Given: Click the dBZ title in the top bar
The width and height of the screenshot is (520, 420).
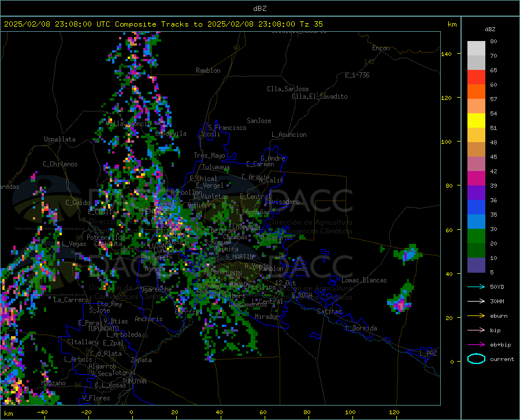Looking at the screenshot, I should (259, 9).
